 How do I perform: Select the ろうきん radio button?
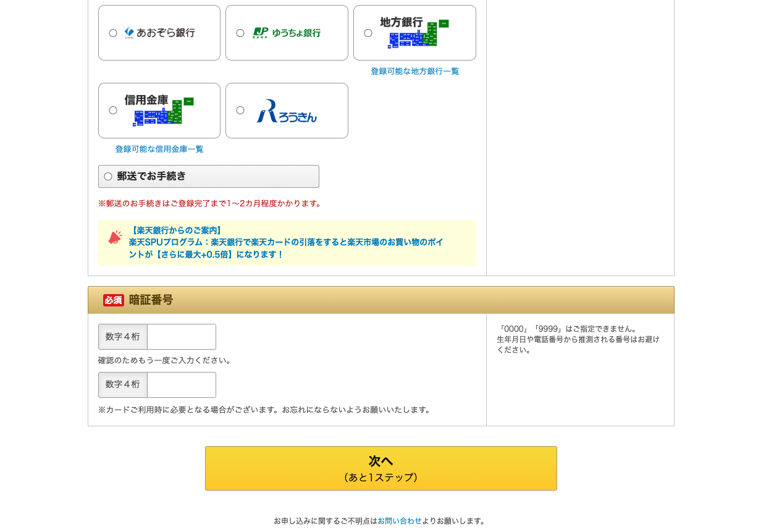[x=240, y=110]
